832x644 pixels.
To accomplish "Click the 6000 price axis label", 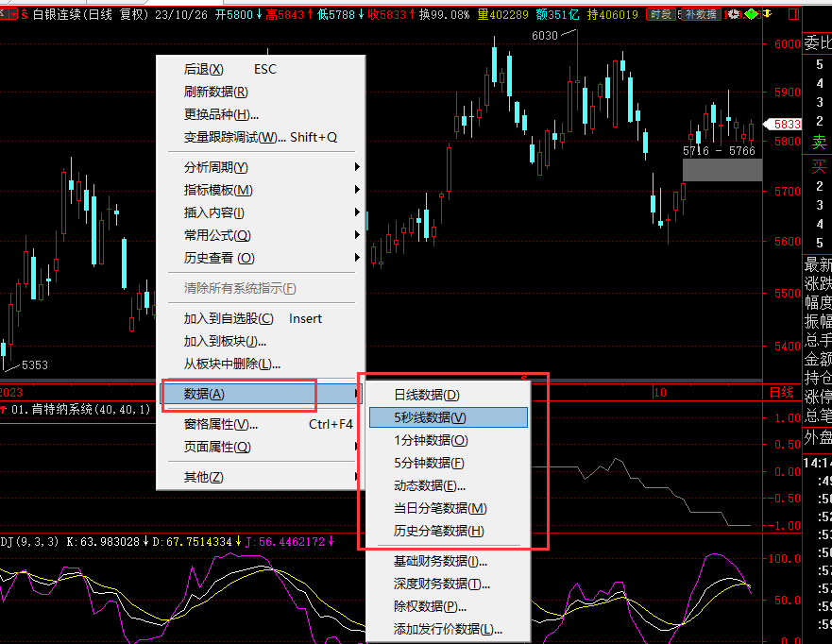I will (788, 44).
